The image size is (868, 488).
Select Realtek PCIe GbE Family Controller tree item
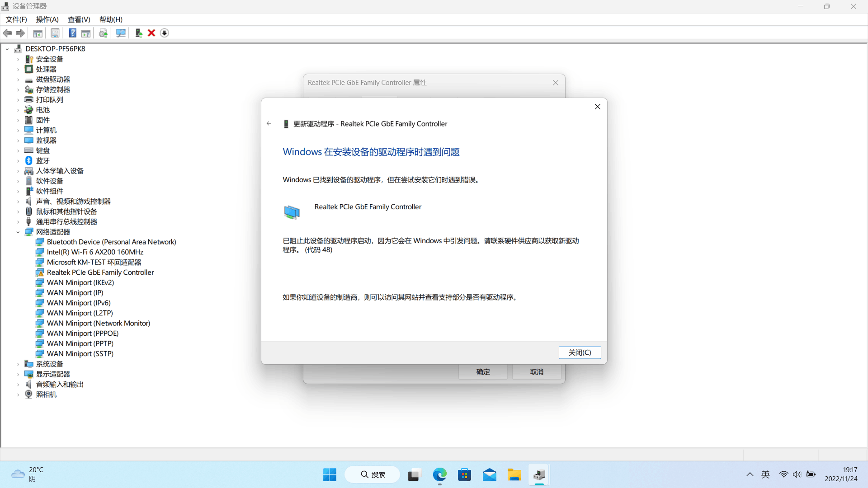pos(100,272)
